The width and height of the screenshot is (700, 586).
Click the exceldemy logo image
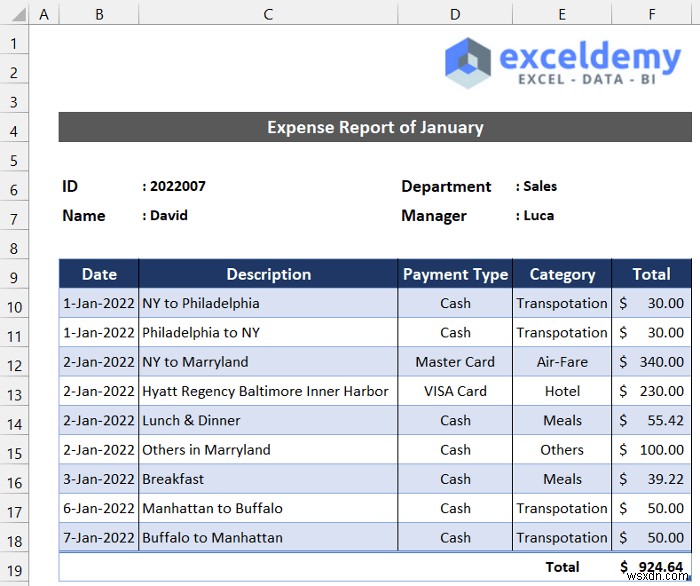pyautogui.click(x=562, y=62)
